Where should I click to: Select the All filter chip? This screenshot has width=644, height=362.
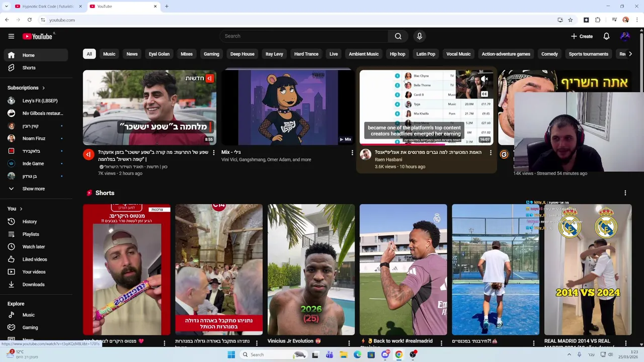pyautogui.click(x=89, y=54)
